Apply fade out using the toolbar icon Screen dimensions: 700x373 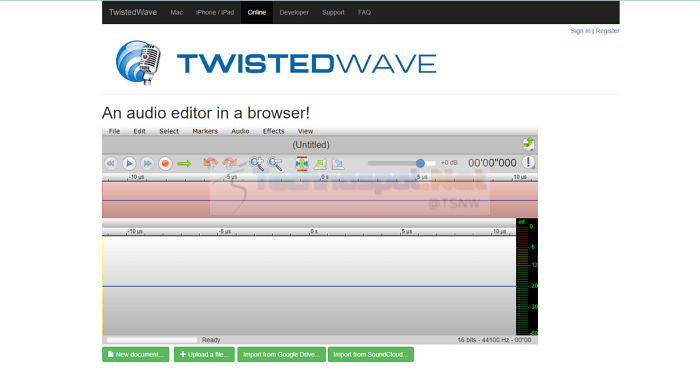[338, 164]
